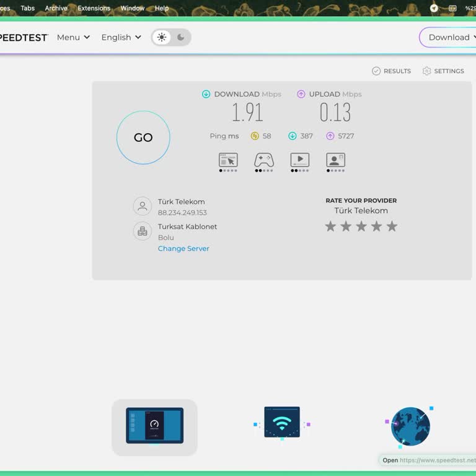This screenshot has height=476, width=476.
Task: Open the Tabs menu in menu bar
Action: (28, 8)
